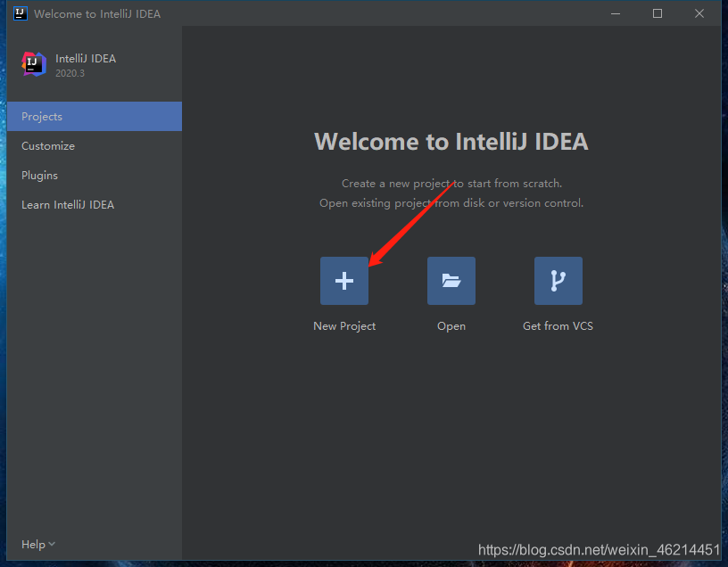
Task: Click the 2020.3 version text
Action: 70,73
